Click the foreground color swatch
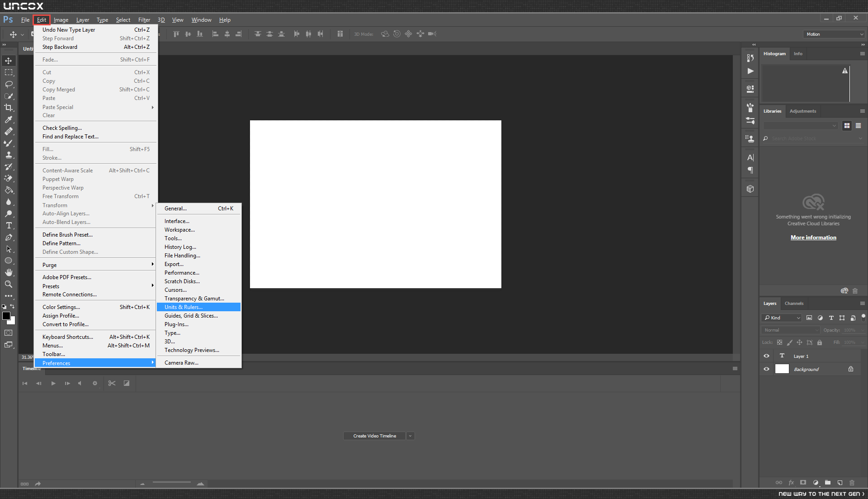The image size is (868, 499). pyautogui.click(x=6, y=316)
